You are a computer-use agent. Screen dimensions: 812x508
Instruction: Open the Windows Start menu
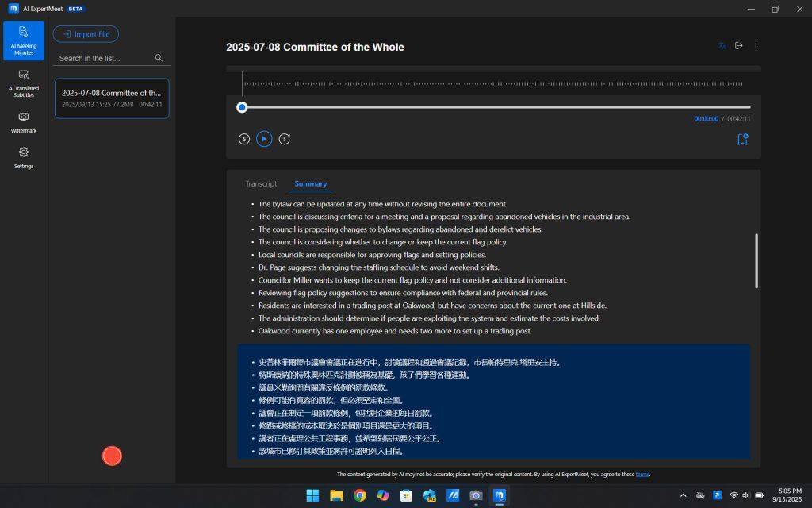coord(312,495)
